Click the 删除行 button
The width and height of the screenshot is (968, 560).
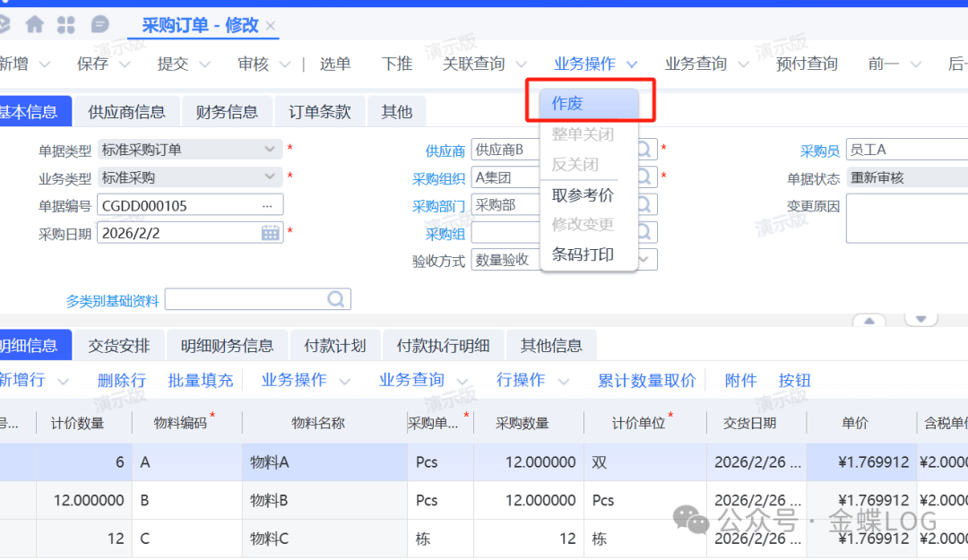point(122,381)
